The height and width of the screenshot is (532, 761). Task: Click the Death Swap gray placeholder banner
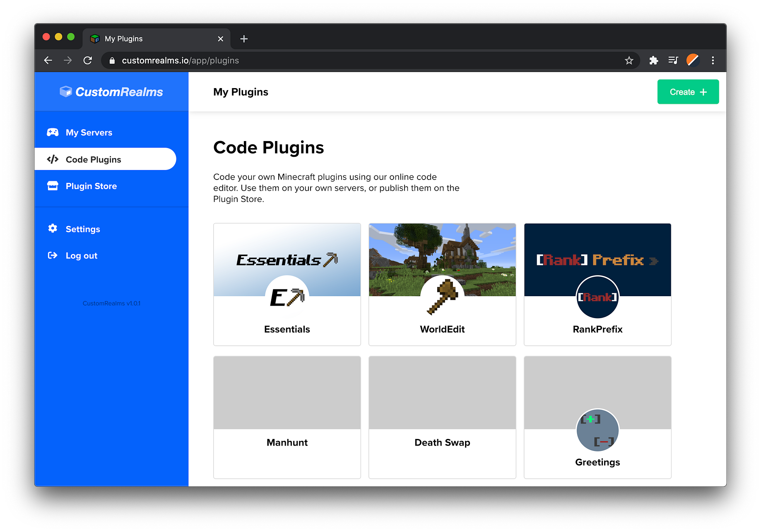tap(442, 393)
